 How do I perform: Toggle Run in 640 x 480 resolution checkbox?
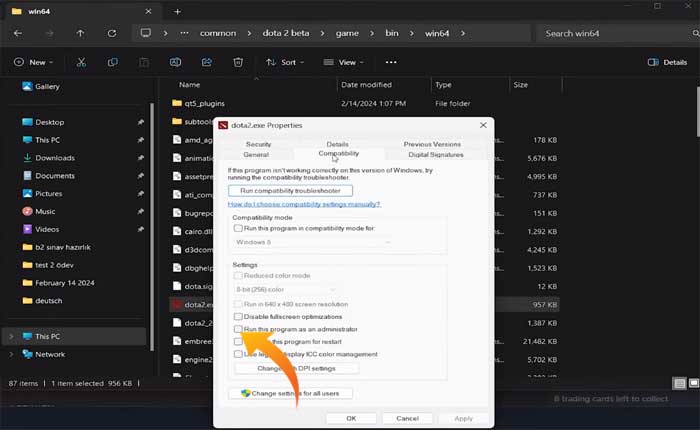[x=238, y=304]
